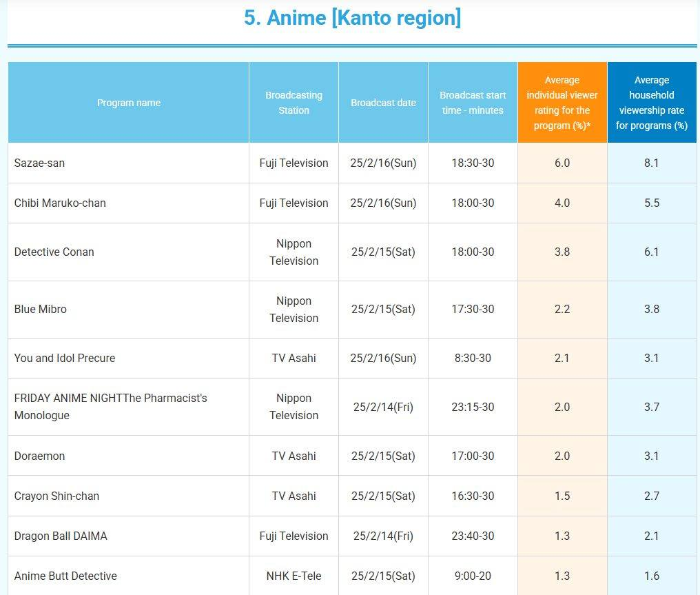Viewport: 700px width, 595px height.
Task: Select 'Fuji Television' in Chibi Maruko-chan row
Action: [x=294, y=203]
